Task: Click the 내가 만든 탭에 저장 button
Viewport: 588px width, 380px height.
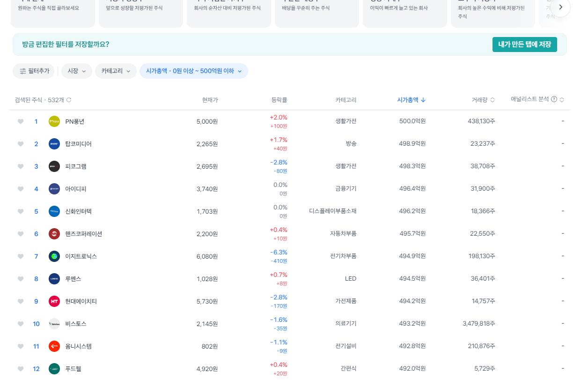Action: pos(524,45)
